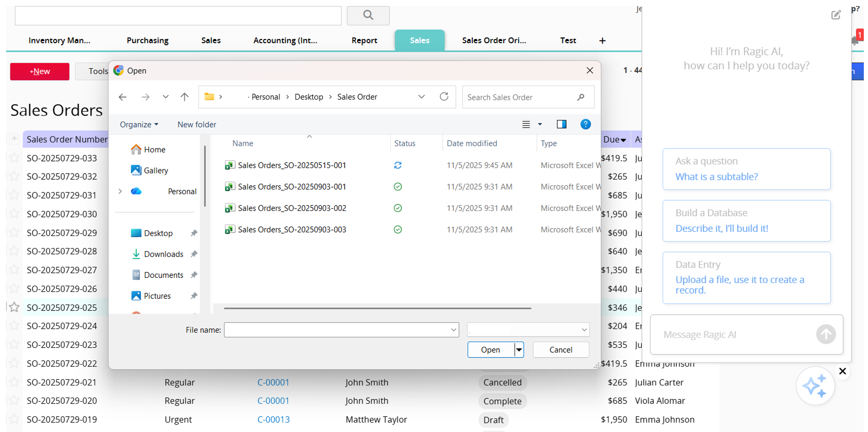Click the magnifier search button
Image resolution: width=868 pixels, height=432 pixels.
pos(368,15)
